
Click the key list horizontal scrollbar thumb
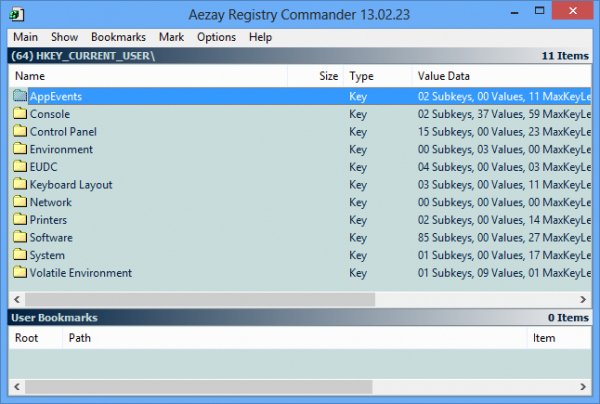[x=200, y=299]
